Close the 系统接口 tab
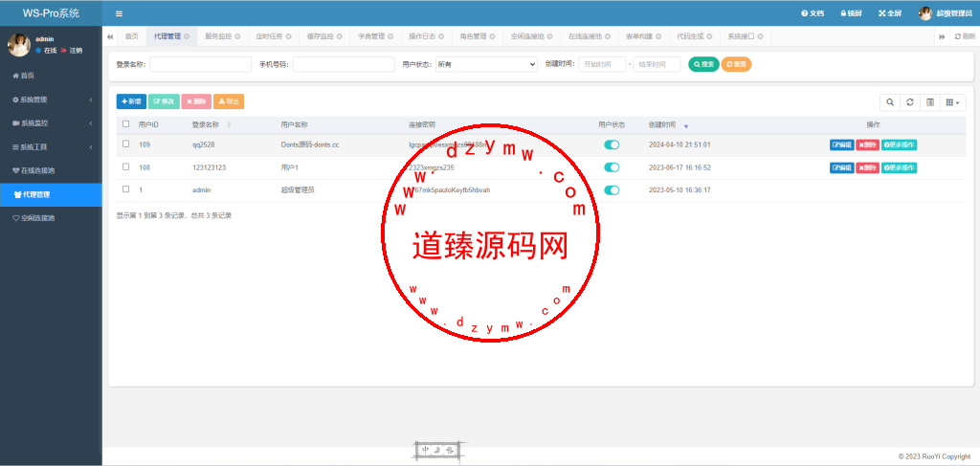This screenshot has width=980, height=466. pos(760,37)
